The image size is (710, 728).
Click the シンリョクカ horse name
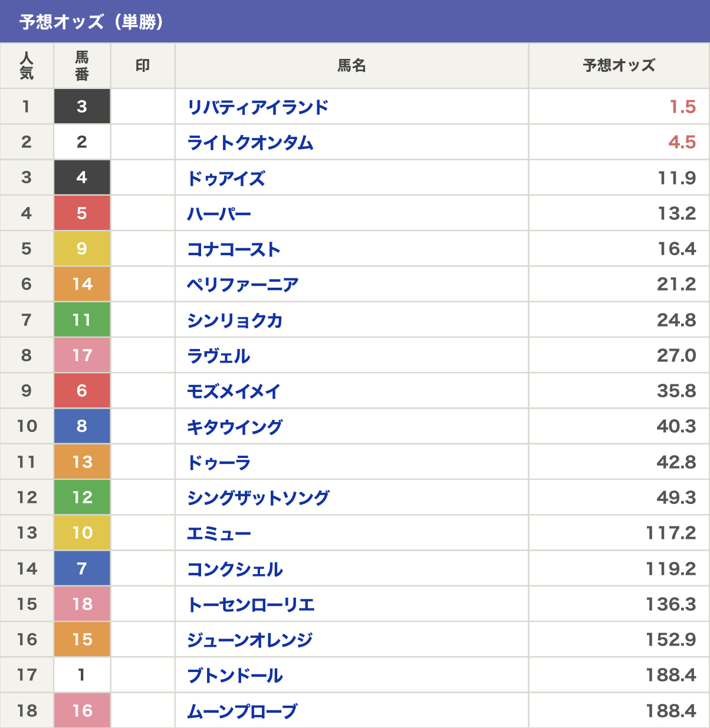tap(235, 321)
